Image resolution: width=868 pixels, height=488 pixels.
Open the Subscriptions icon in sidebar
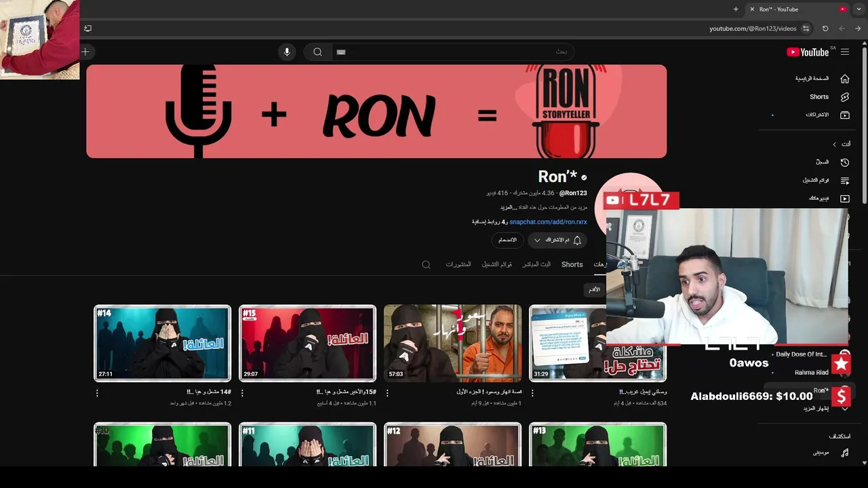click(x=845, y=115)
